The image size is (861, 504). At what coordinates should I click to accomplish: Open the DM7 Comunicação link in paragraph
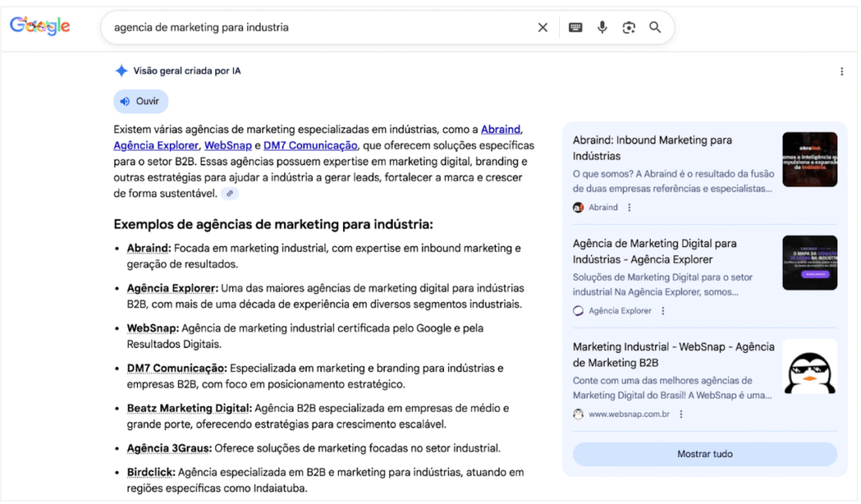[310, 145]
